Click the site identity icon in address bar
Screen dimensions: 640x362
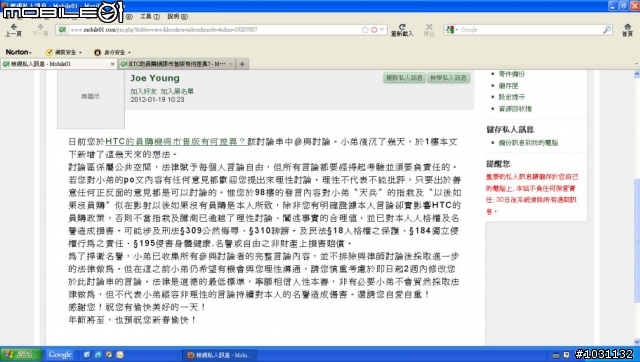click(x=62, y=29)
